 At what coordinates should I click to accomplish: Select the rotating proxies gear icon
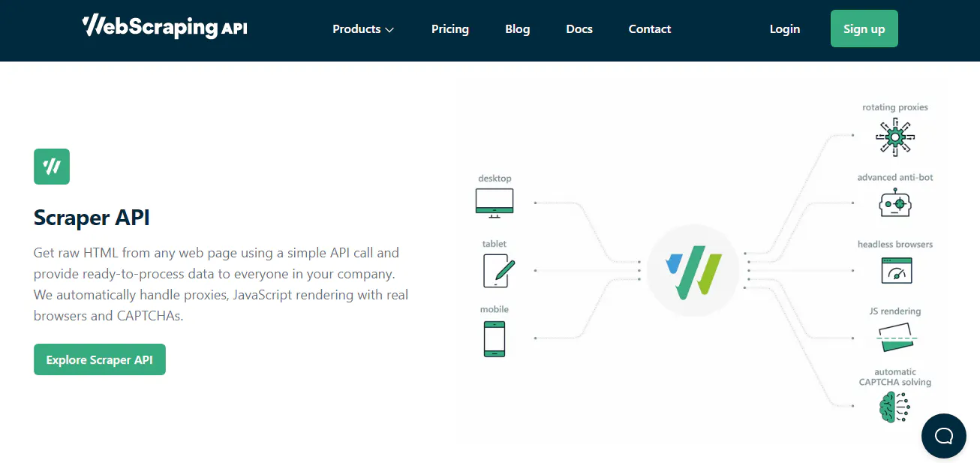(894, 137)
